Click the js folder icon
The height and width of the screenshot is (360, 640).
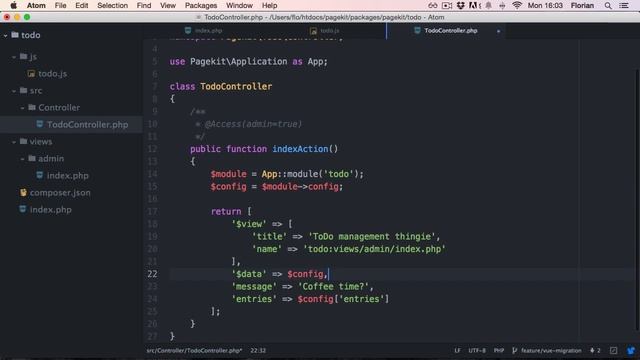[x=23, y=56]
